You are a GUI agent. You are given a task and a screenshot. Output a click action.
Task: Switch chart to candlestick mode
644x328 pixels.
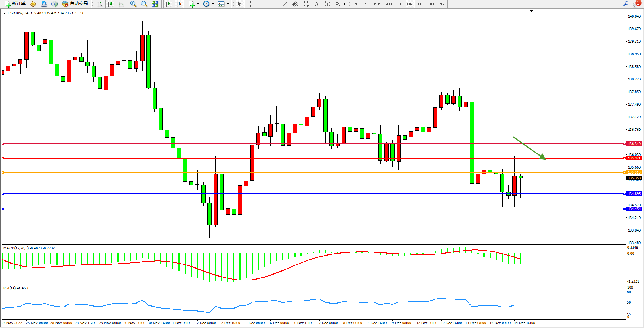[x=110, y=4]
